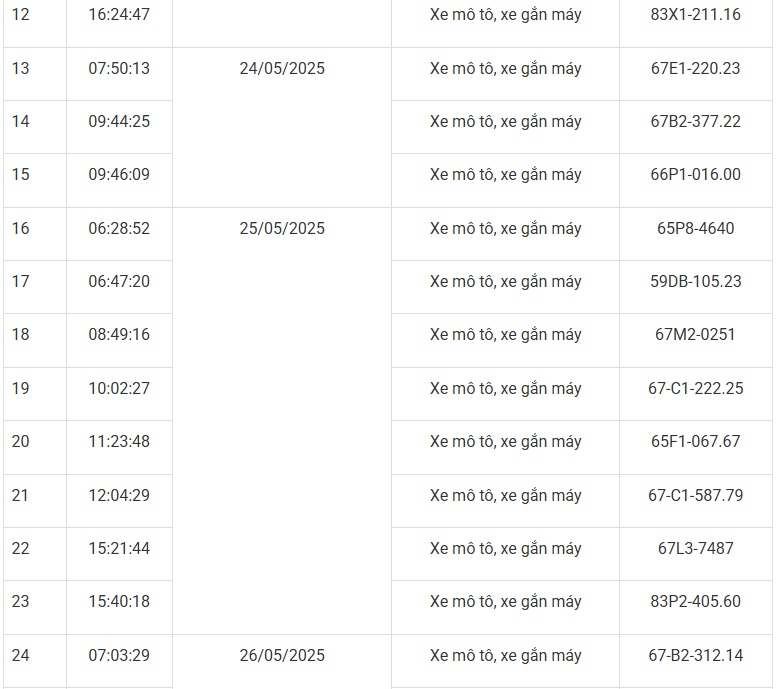
Task: Click license plate 66P1-016.00
Action: click(695, 175)
